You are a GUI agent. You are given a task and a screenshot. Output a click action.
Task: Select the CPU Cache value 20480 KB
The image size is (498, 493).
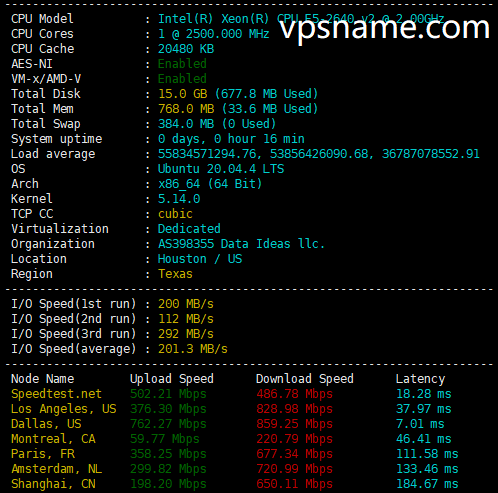(186, 49)
